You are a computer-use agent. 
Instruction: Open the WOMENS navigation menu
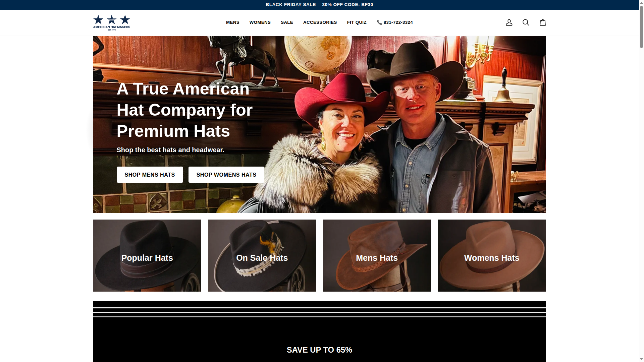(x=260, y=22)
